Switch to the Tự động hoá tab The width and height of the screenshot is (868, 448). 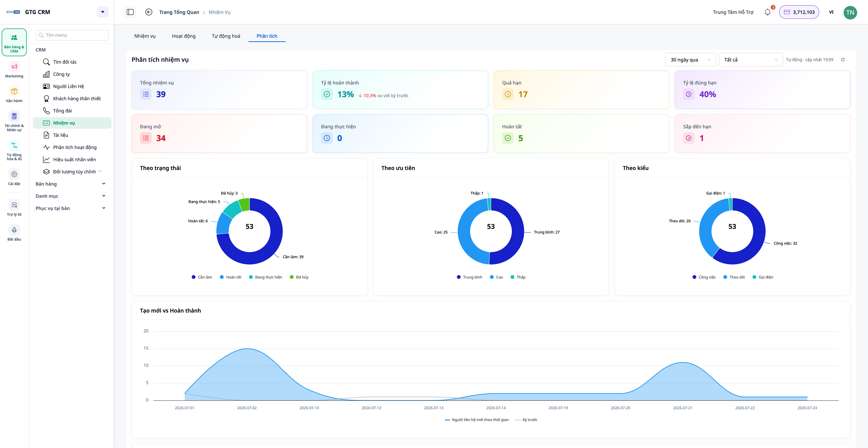pos(226,36)
